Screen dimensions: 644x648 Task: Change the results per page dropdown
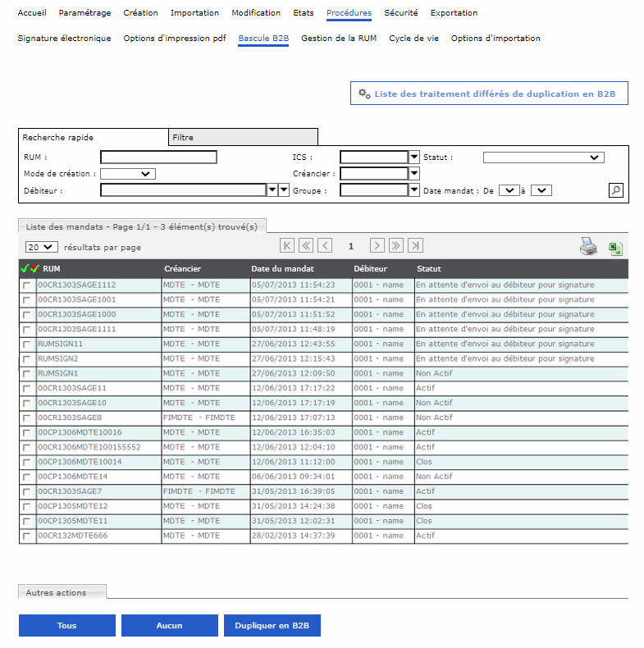coord(41,246)
